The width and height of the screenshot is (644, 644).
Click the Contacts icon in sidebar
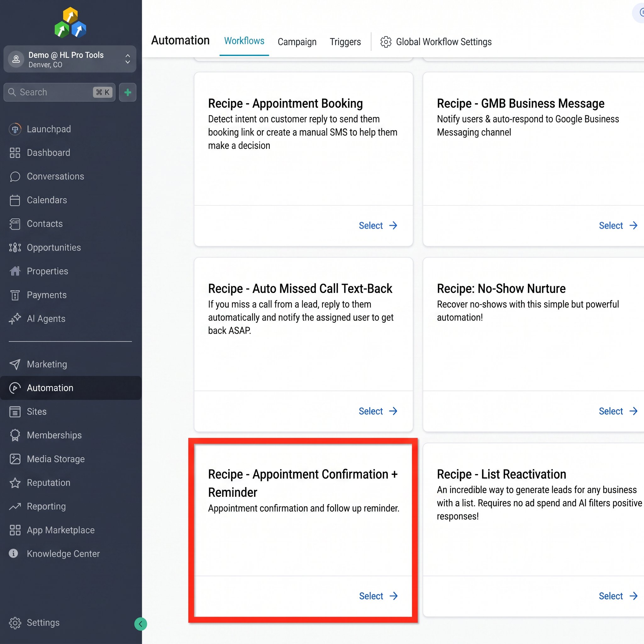pos(15,224)
